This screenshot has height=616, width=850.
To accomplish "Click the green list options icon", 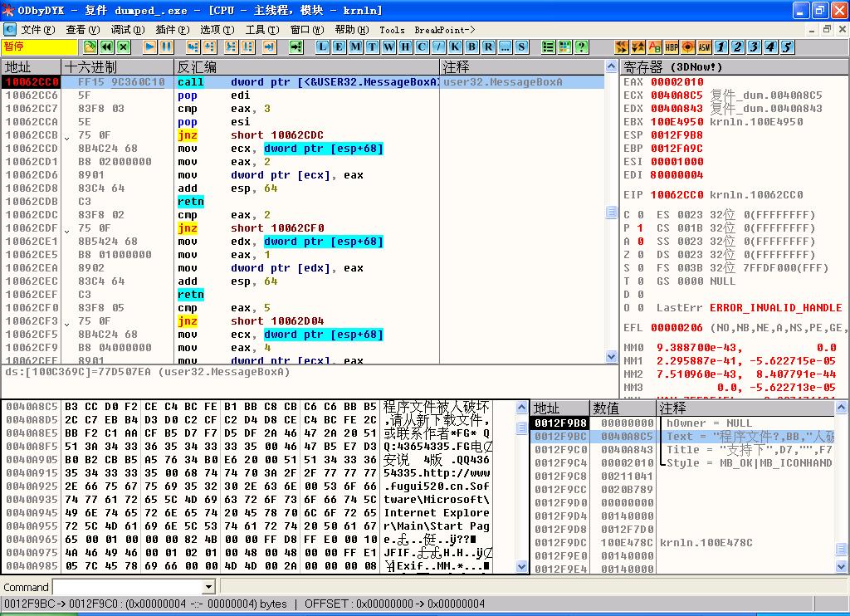I will point(549,47).
